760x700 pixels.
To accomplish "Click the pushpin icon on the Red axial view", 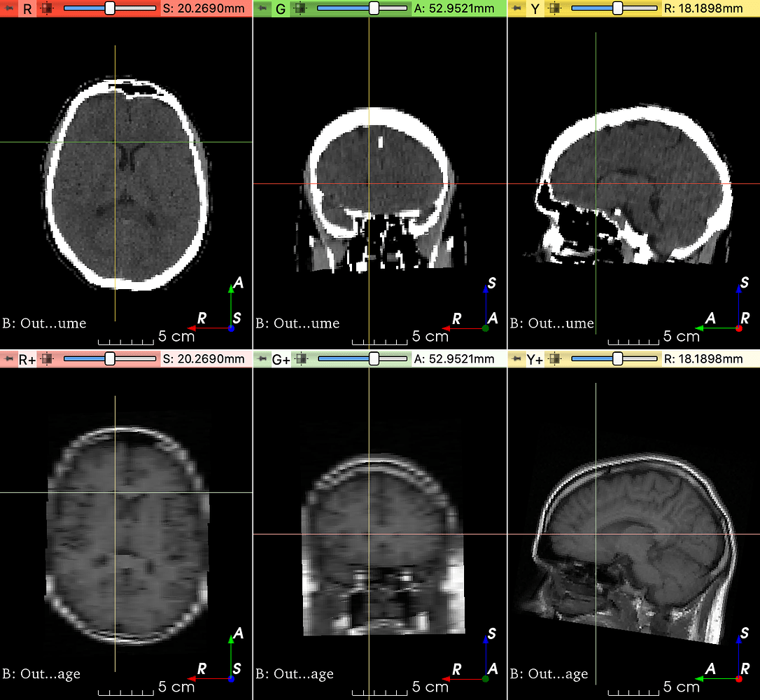I will click(8, 10).
